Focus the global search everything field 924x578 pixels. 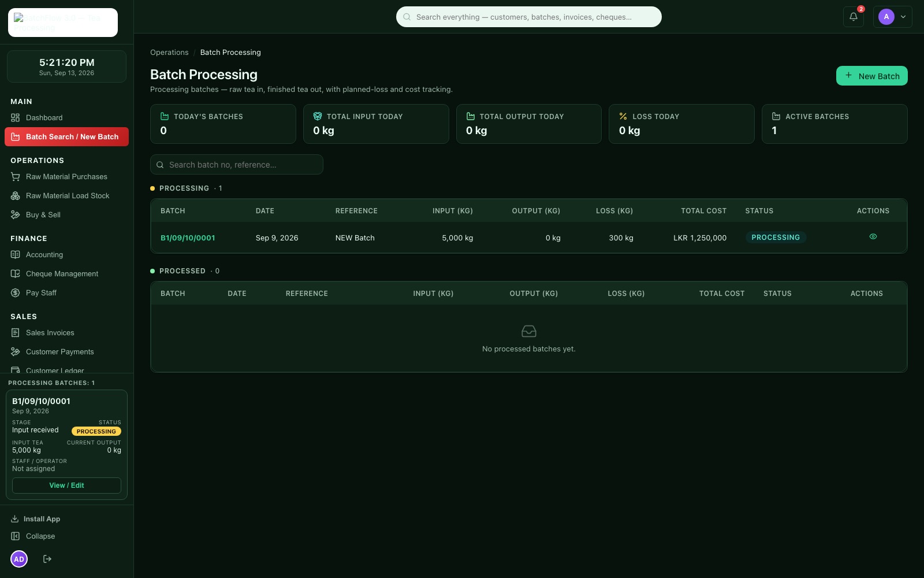(x=528, y=17)
